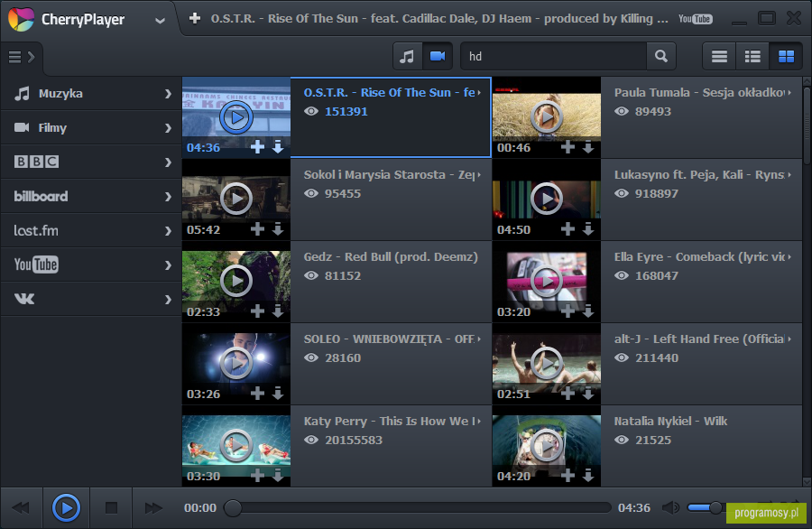Add Lukasyno ft. Peja video to playlist

pos(568,229)
